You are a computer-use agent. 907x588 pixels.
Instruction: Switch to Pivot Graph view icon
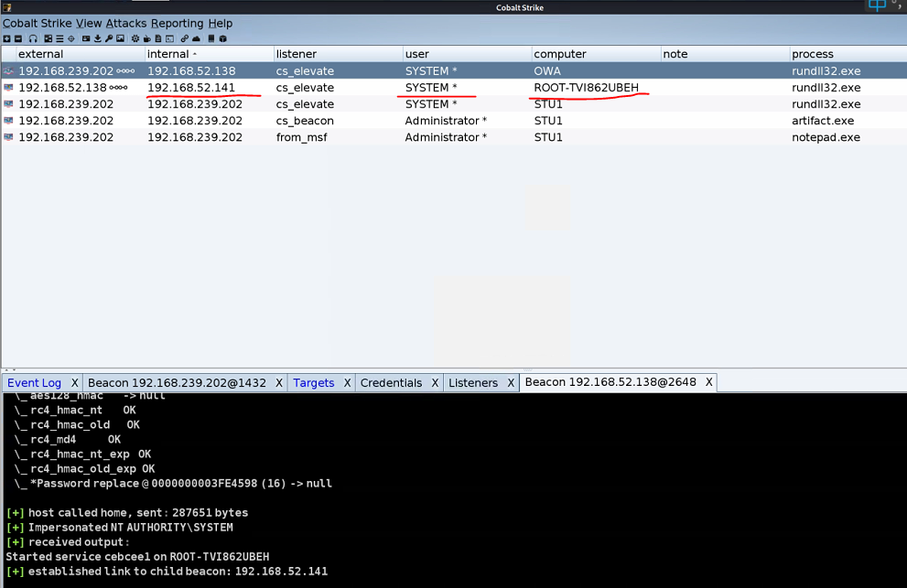tap(48, 38)
